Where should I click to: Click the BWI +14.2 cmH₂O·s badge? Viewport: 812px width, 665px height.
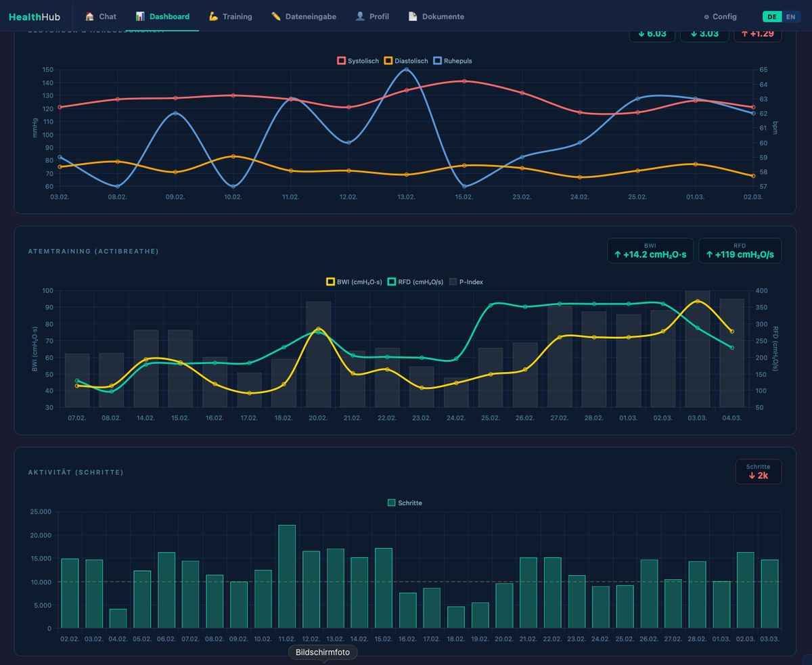coord(650,250)
